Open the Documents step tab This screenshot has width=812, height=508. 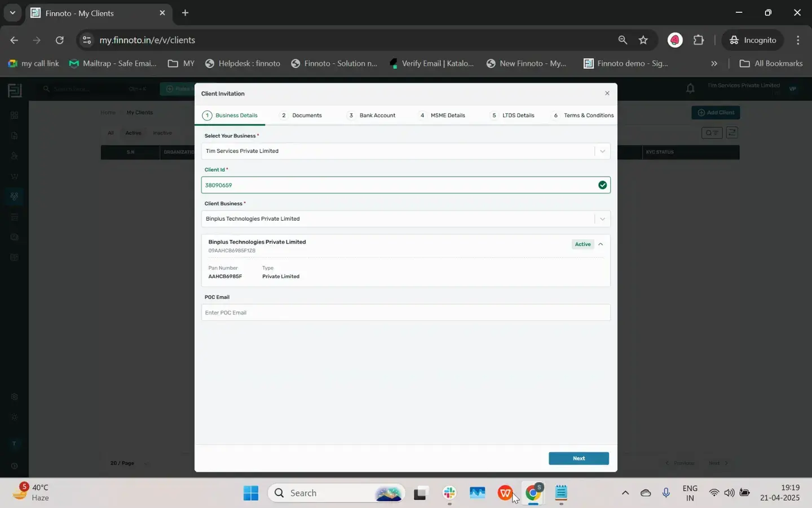pos(302,115)
